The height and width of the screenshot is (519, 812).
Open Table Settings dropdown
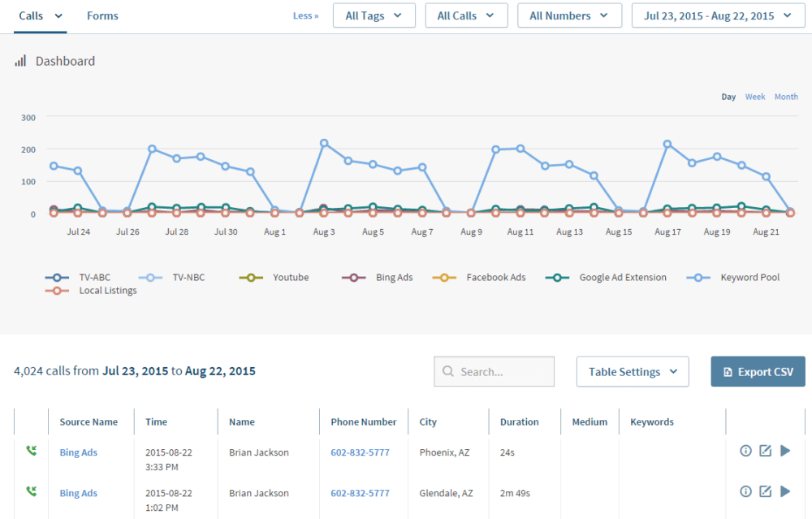[x=633, y=372]
